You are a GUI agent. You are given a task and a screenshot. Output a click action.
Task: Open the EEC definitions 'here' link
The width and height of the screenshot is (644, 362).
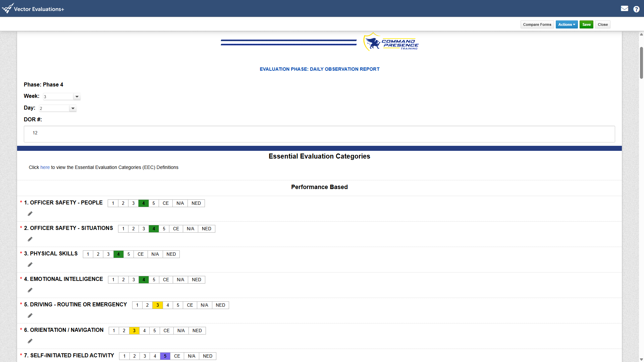pos(45,168)
